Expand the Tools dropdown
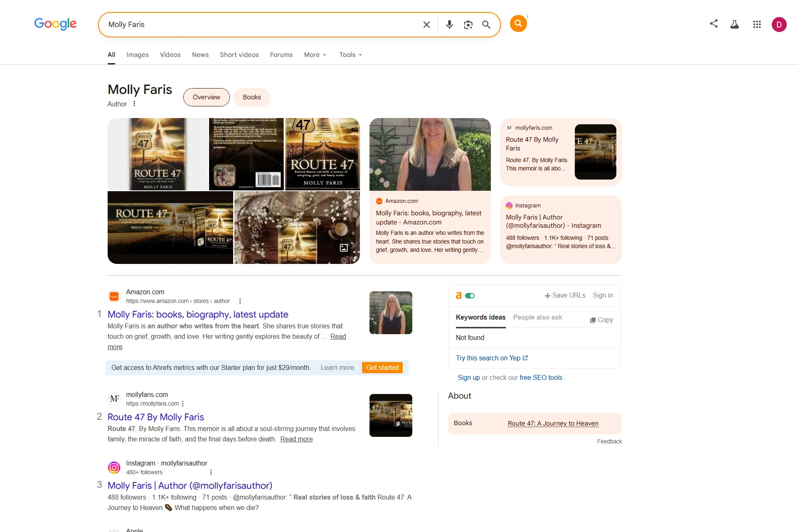 pyautogui.click(x=350, y=55)
